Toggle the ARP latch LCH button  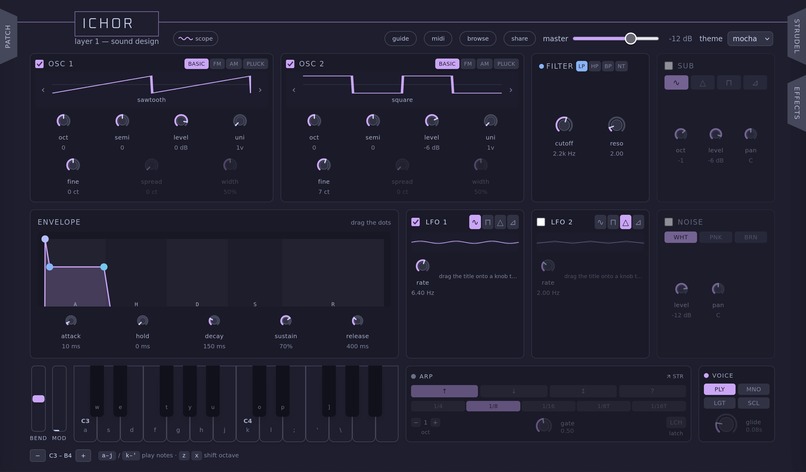click(675, 422)
